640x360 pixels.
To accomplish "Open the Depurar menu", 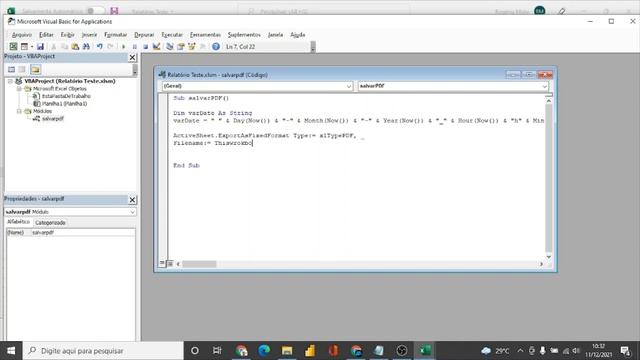I will click(x=144, y=35).
